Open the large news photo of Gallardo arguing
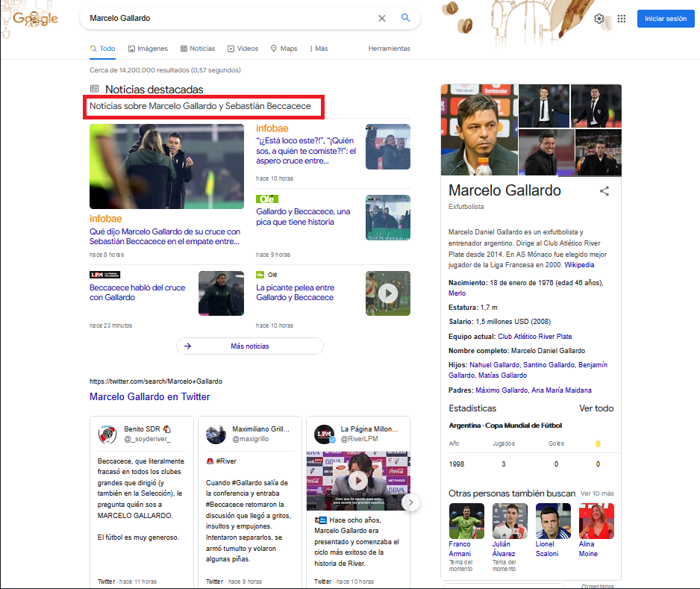 pos(166,166)
